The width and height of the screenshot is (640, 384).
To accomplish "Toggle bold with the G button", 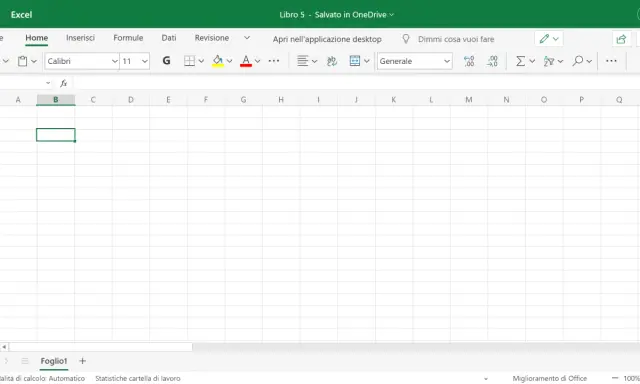I will pyautogui.click(x=166, y=61).
